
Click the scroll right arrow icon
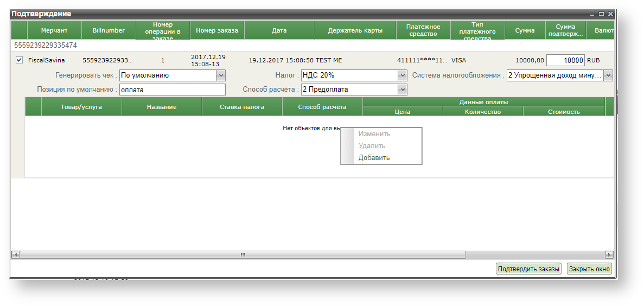point(609,254)
